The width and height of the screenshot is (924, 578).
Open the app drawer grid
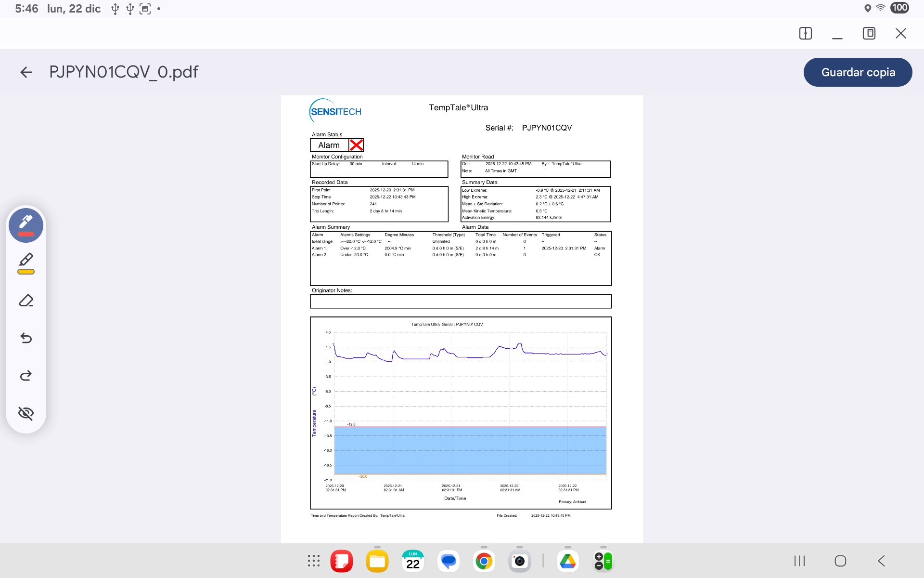pos(314,561)
